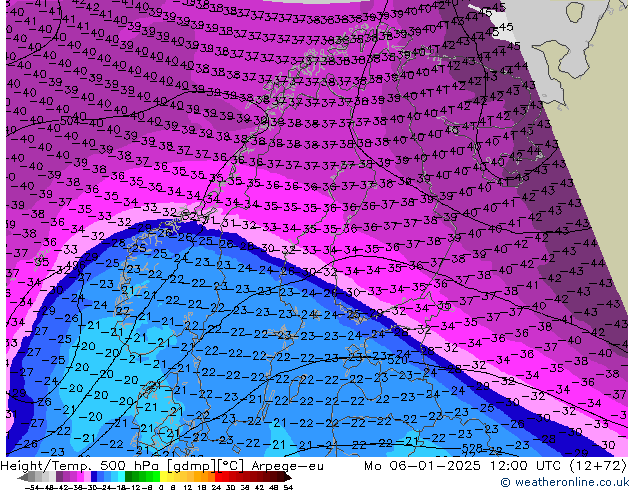Click the 496 height contour label

pos(75,265)
